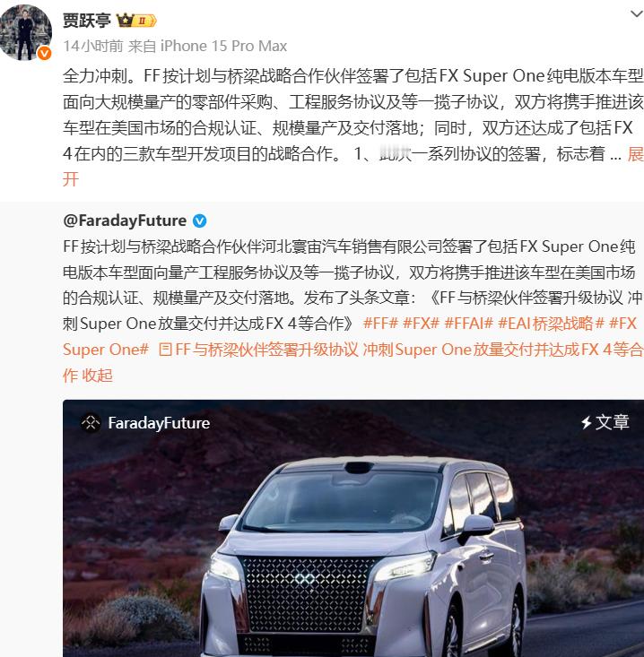Open the white minivan article image
Viewport: 644px width, 657px height.
coord(353,528)
